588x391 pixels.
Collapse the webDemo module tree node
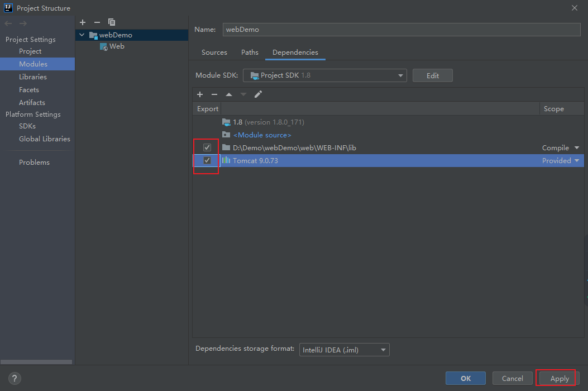point(83,35)
